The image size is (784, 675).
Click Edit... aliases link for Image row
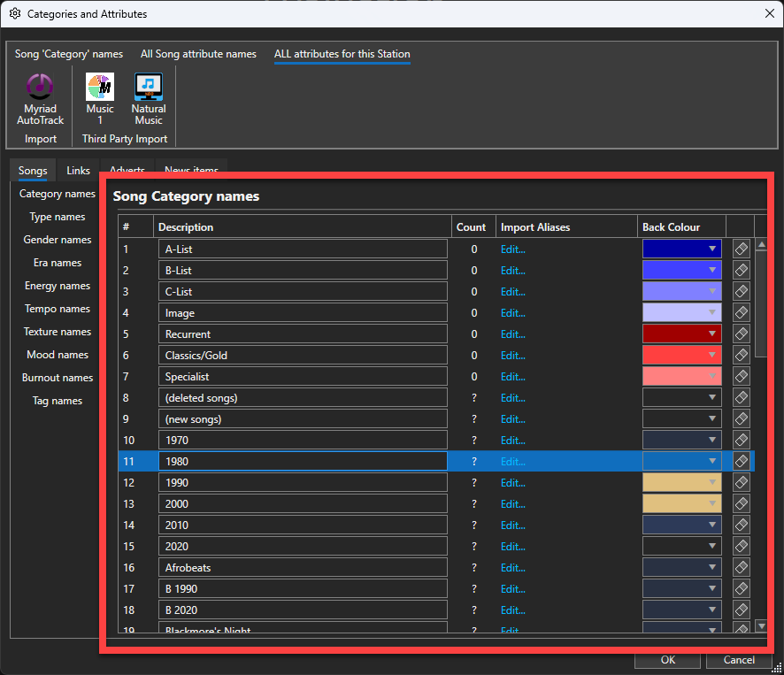(x=513, y=313)
